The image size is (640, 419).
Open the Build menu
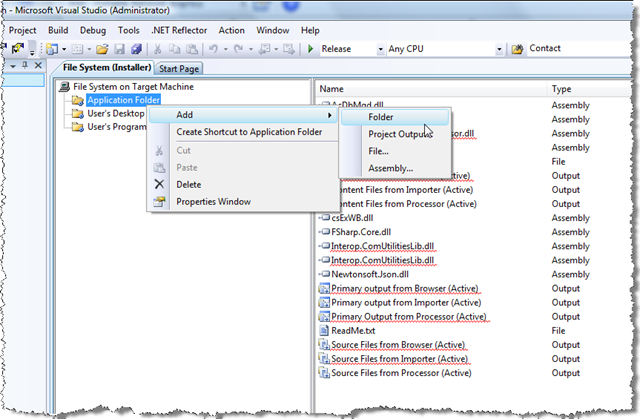[x=57, y=30]
